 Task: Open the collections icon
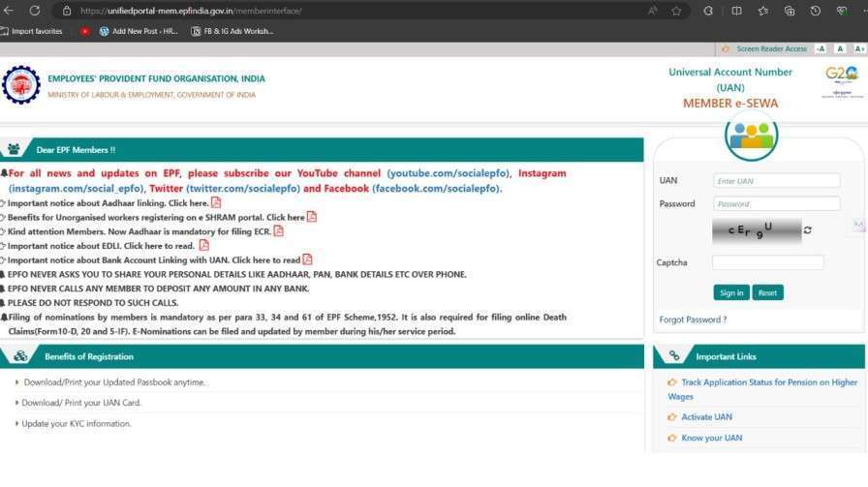pyautogui.click(x=790, y=11)
